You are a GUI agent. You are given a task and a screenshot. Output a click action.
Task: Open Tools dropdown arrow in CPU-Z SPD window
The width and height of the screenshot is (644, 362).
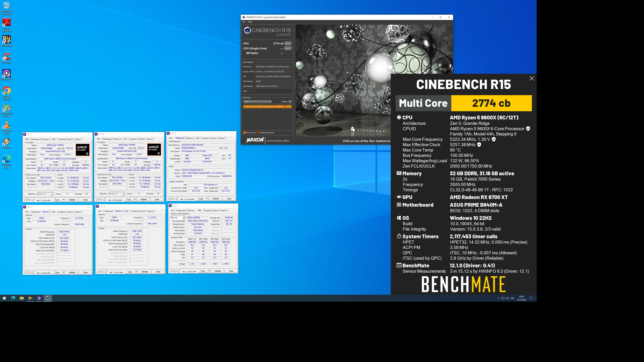click(209, 271)
